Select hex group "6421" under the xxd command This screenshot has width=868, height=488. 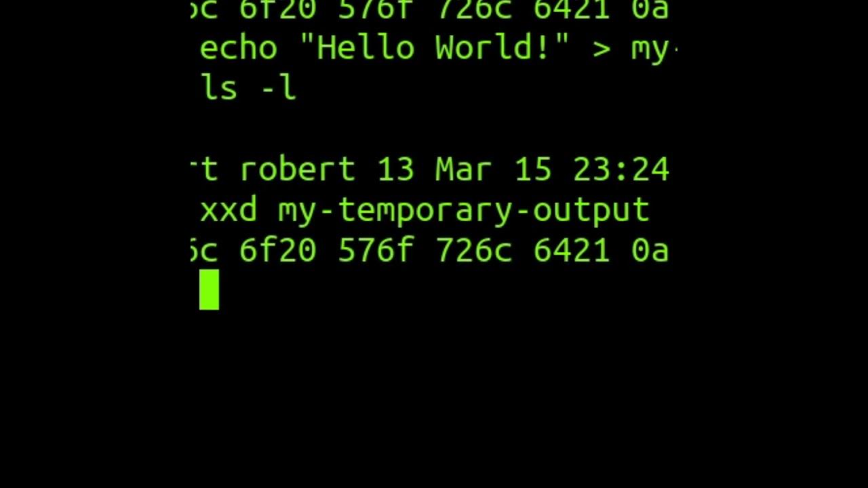pyautogui.click(x=572, y=251)
